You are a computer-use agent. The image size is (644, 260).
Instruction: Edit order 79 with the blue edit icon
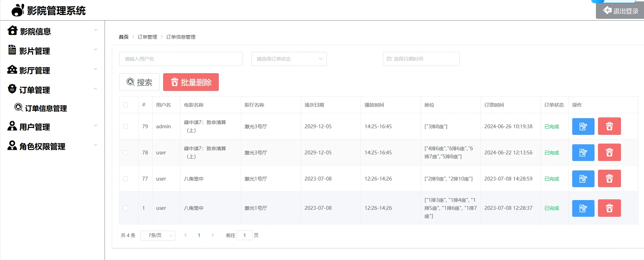[x=583, y=126]
